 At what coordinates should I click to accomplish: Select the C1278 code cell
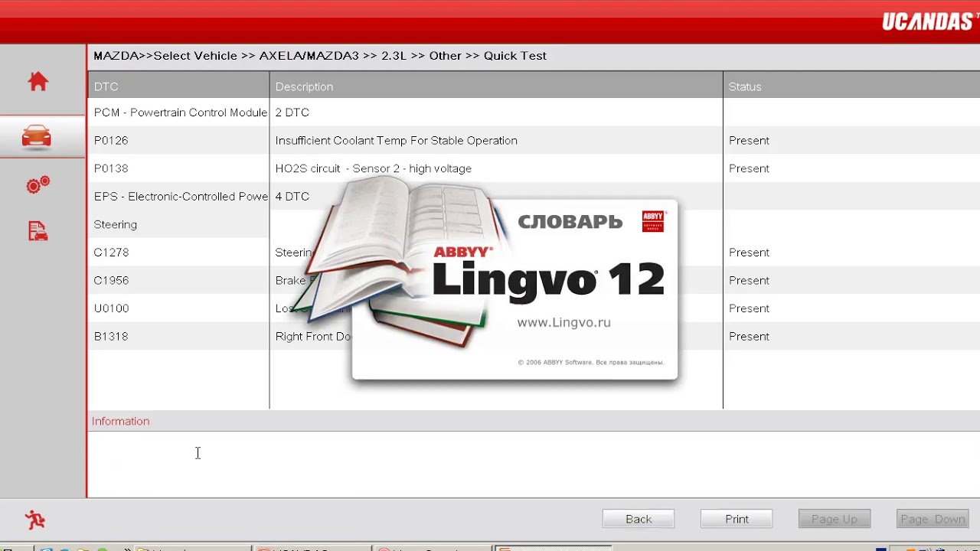[x=111, y=253]
